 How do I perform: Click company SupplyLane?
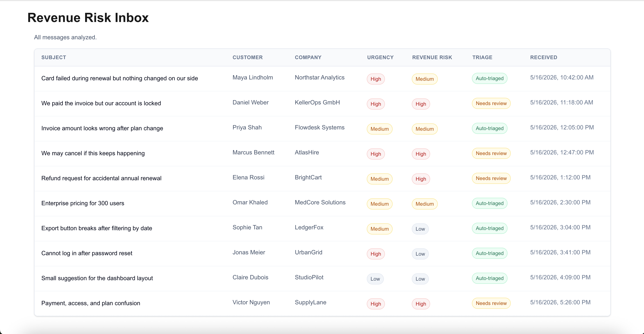click(310, 302)
